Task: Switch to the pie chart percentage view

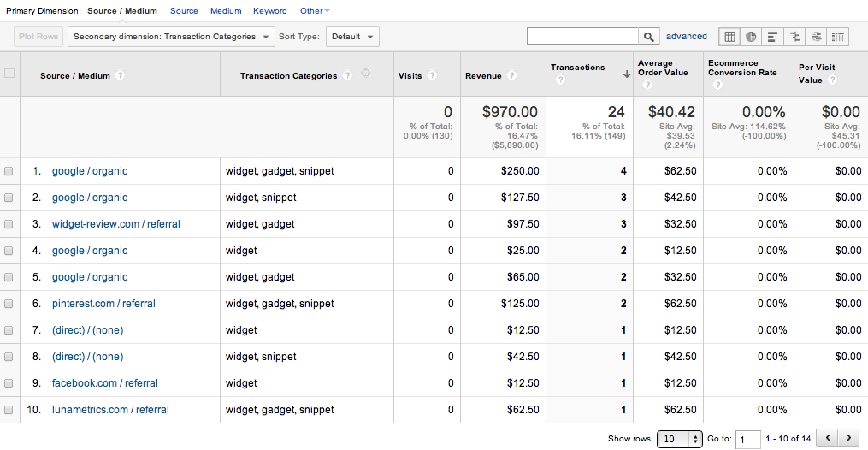Action: point(751,37)
